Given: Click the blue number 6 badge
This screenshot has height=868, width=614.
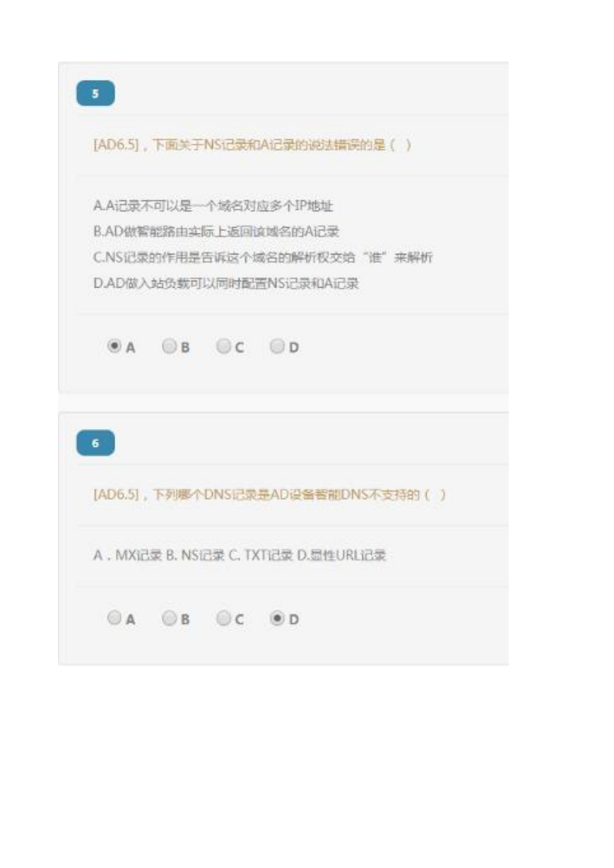Looking at the screenshot, I should (95, 443).
